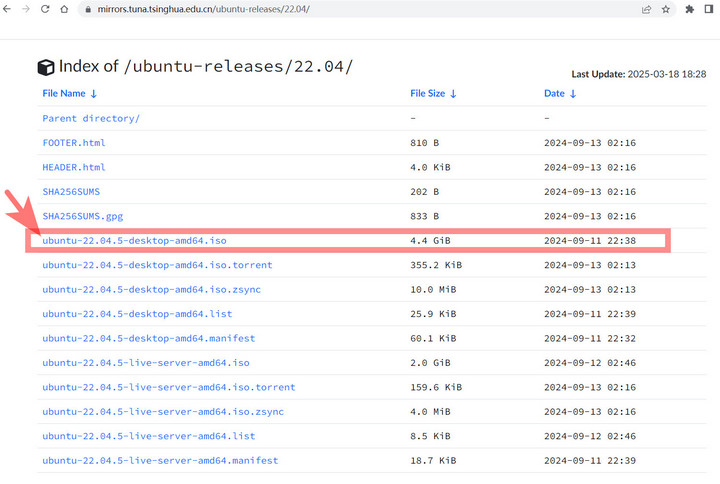This screenshot has width=720, height=484.
Task: Click the Index of /ubuntu-releases/22.04/ heading
Action: click(205, 67)
